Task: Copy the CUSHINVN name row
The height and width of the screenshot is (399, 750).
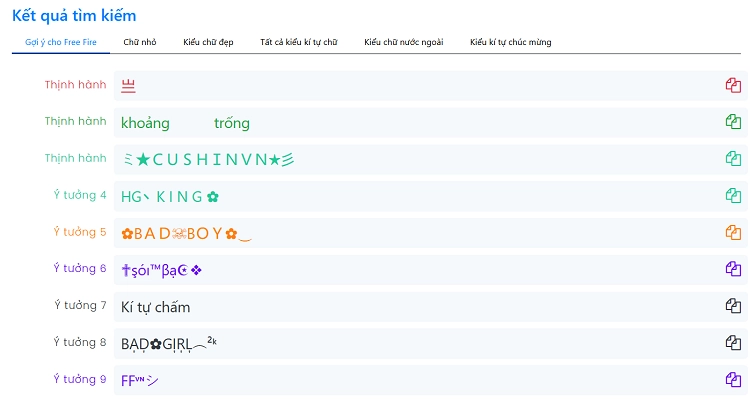Action: [733, 158]
